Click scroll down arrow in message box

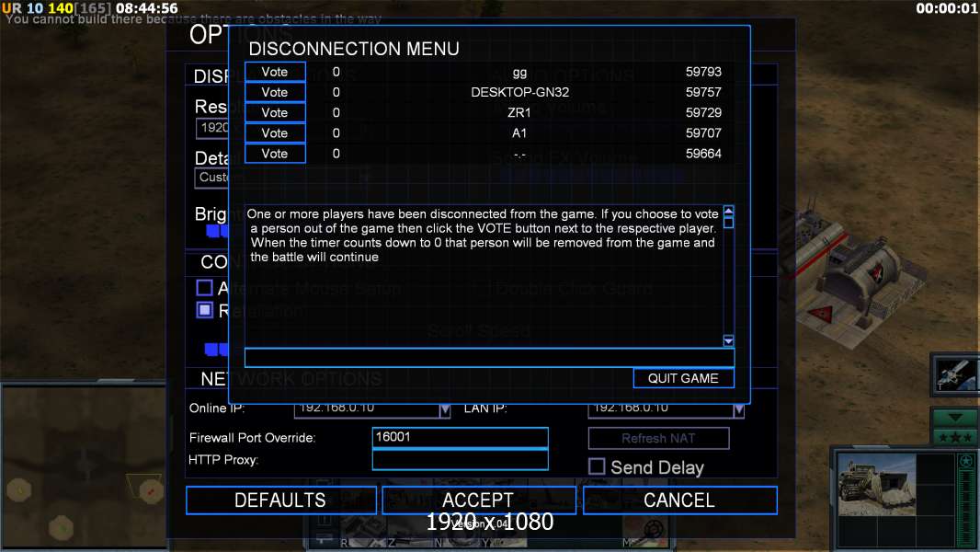[x=728, y=340]
